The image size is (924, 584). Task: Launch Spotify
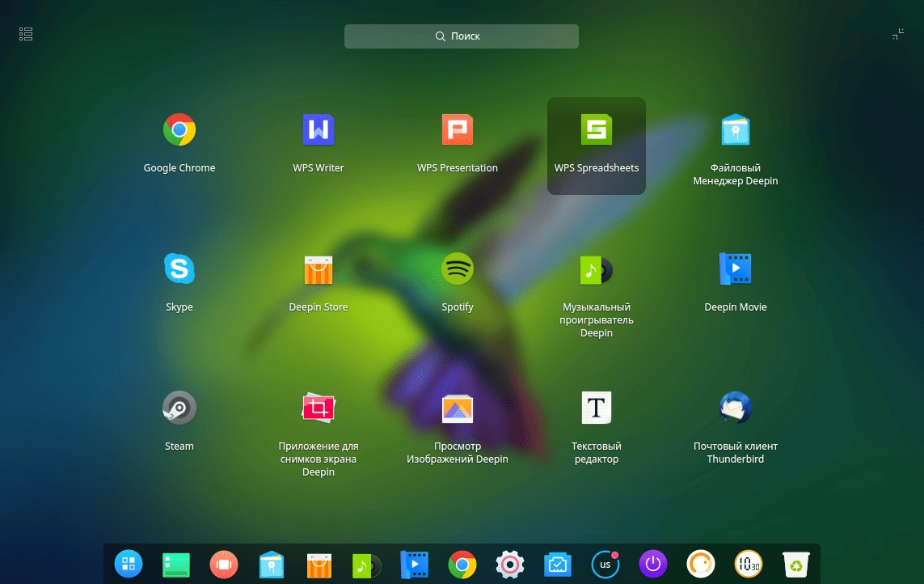coord(458,269)
